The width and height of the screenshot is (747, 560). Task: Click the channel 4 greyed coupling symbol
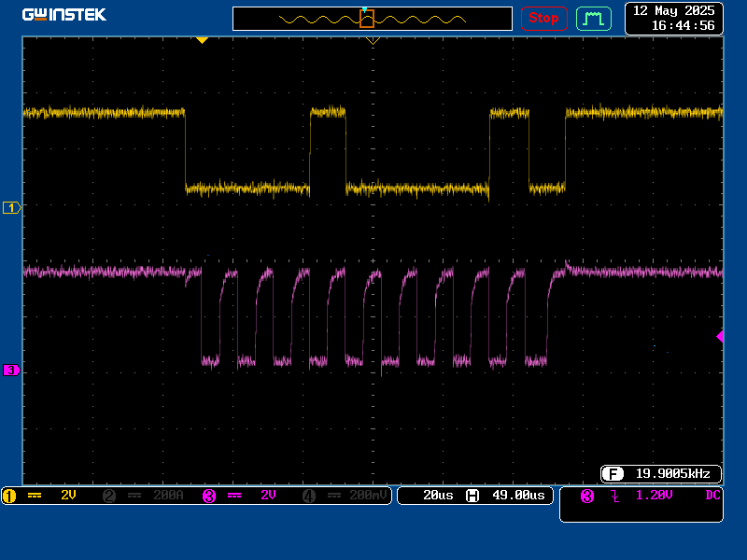(334, 496)
